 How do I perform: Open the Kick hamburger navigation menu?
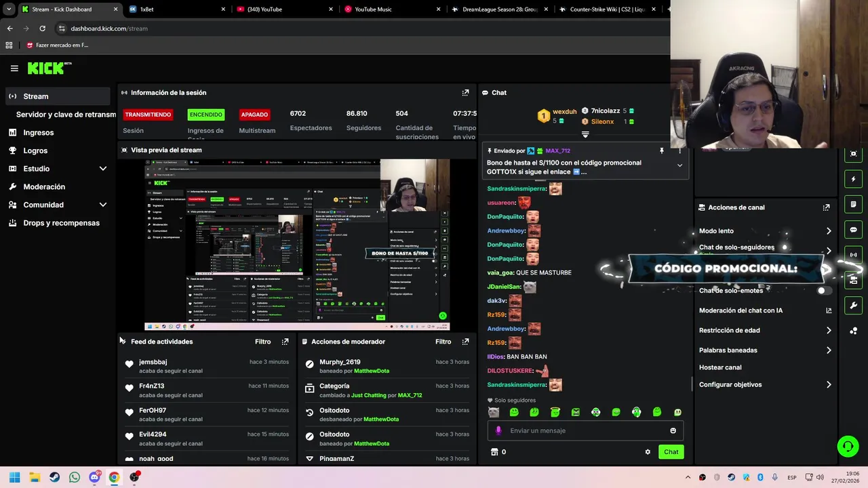coord(14,68)
